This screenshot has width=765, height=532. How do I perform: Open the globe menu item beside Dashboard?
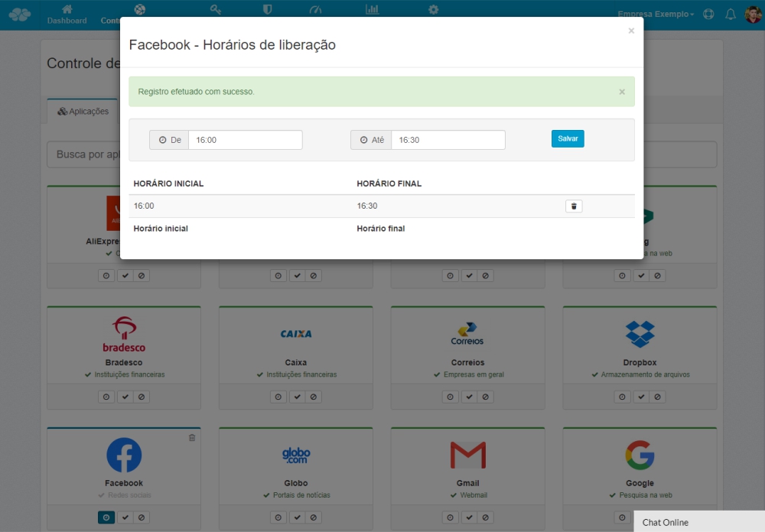click(x=140, y=9)
